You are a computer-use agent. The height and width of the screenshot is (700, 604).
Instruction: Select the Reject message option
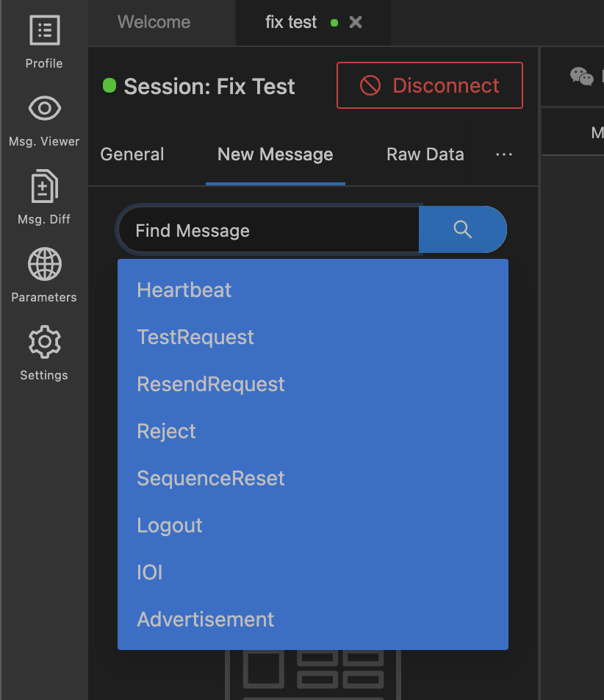click(x=167, y=431)
